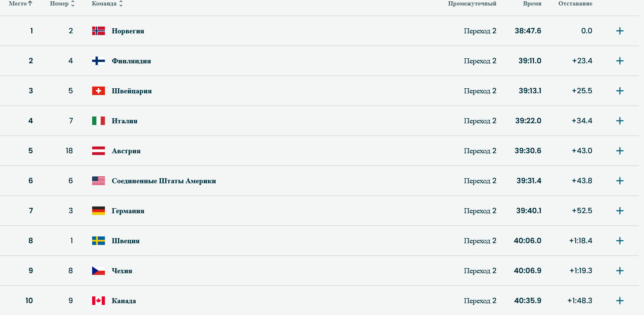Expand the Норвегия row details
Viewport: 644px width, 315px height.
619,31
